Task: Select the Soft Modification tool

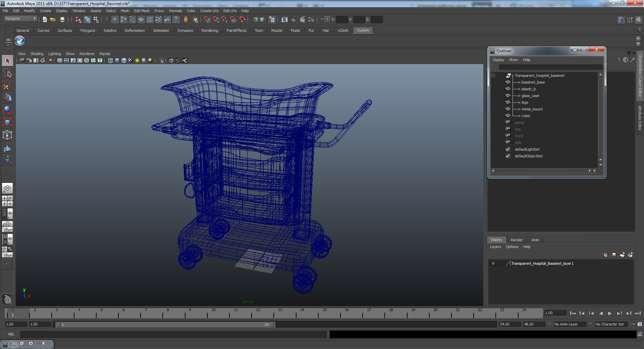Action: [7, 147]
